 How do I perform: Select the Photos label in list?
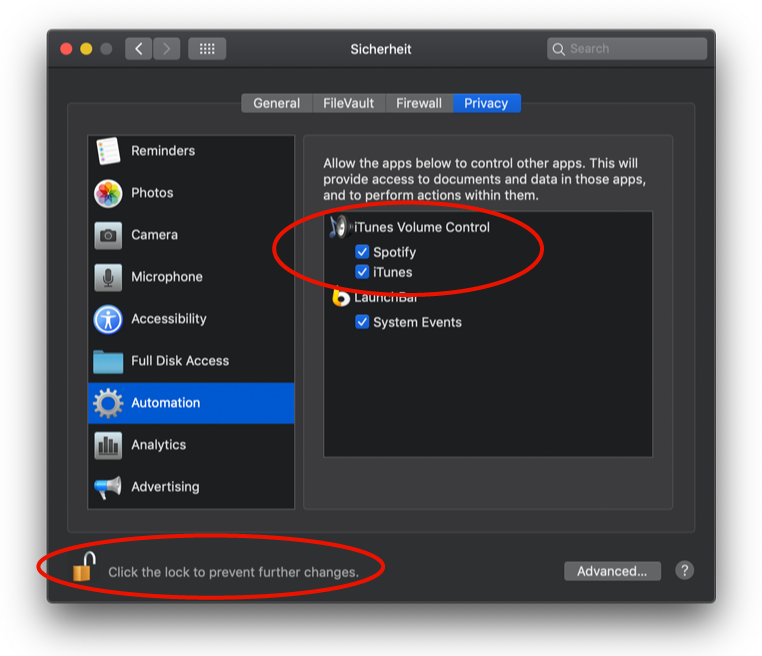[152, 193]
